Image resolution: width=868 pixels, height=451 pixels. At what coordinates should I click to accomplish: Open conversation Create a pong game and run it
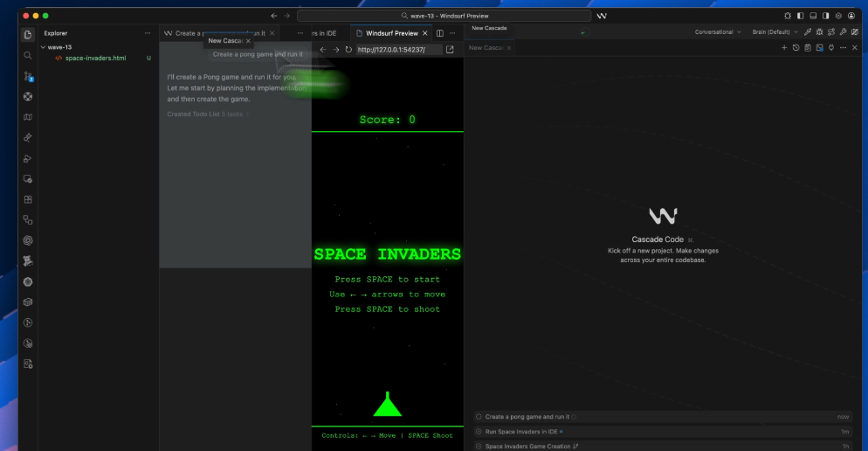click(662, 417)
